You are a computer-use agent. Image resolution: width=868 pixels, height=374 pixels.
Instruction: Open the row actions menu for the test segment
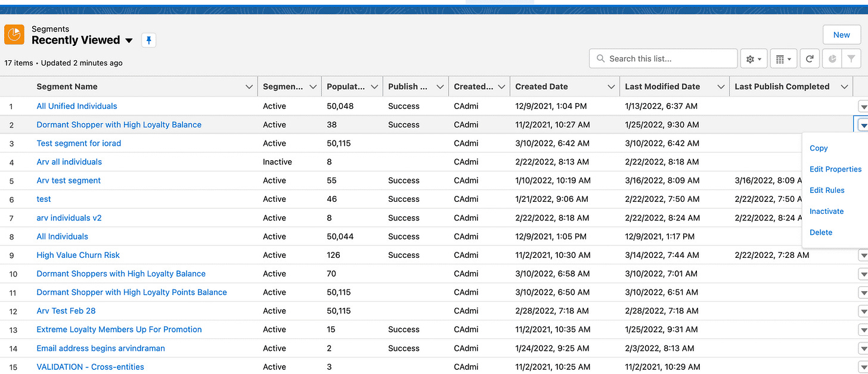pyautogui.click(x=863, y=199)
